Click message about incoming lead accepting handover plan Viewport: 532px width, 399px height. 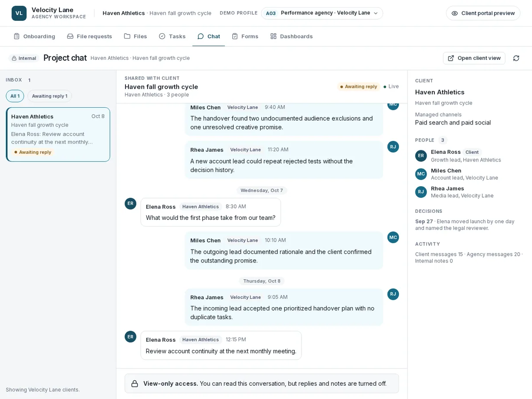pos(284,307)
